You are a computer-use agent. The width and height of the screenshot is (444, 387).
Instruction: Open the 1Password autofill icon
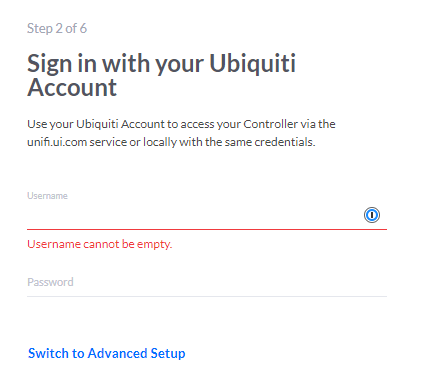(x=372, y=215)
